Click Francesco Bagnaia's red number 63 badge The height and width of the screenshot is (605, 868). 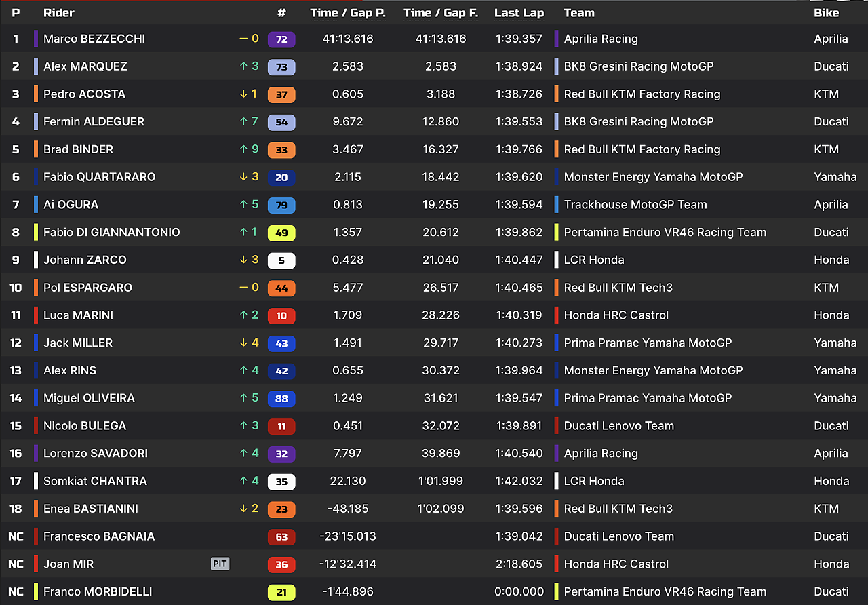click(x=281, y=536)
